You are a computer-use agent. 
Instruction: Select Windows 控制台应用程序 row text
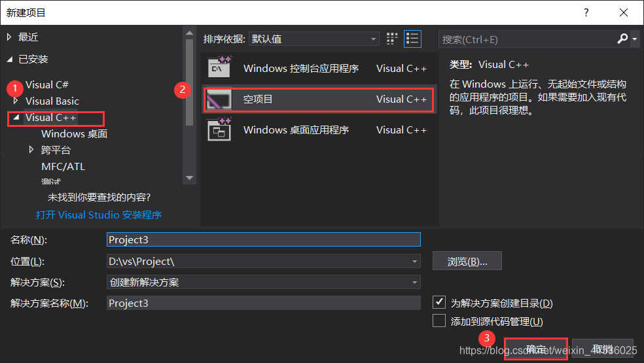(301, 68)
